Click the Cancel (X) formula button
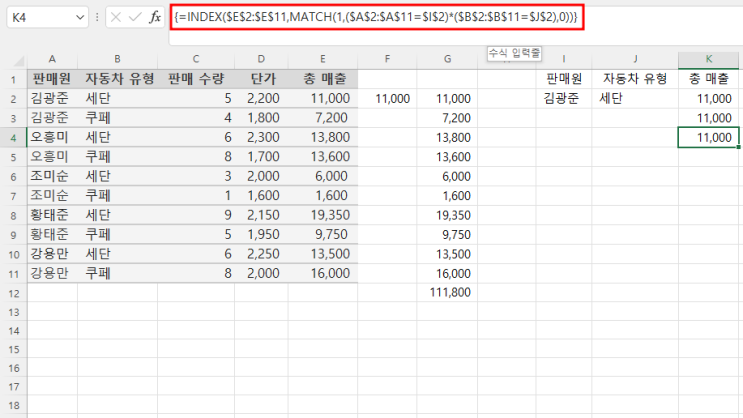Viewport: 743px width, 418px height. coord(115,18)
